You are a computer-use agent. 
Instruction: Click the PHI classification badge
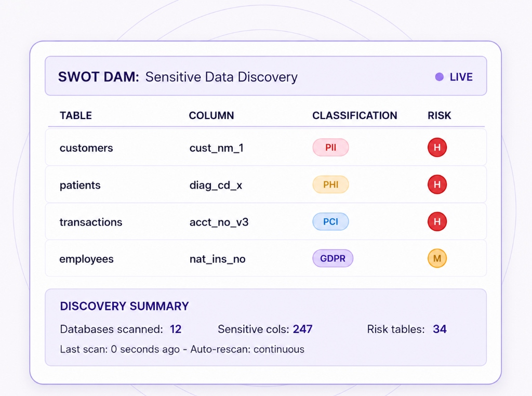pyautogui.click(x=330, y=184)
